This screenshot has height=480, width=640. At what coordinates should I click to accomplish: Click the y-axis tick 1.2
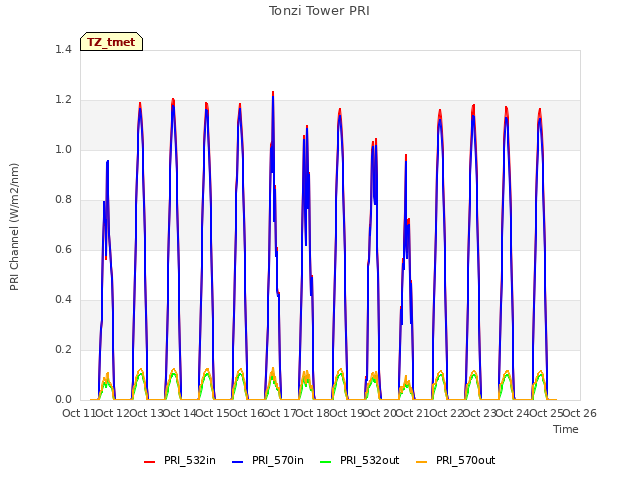tap(63, 100)
